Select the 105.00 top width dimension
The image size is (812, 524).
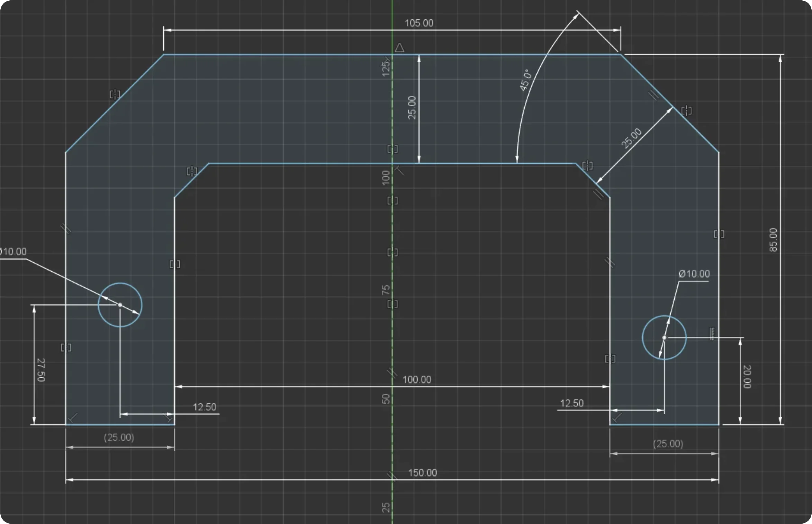pyautogui.click(x=419, y=23)
